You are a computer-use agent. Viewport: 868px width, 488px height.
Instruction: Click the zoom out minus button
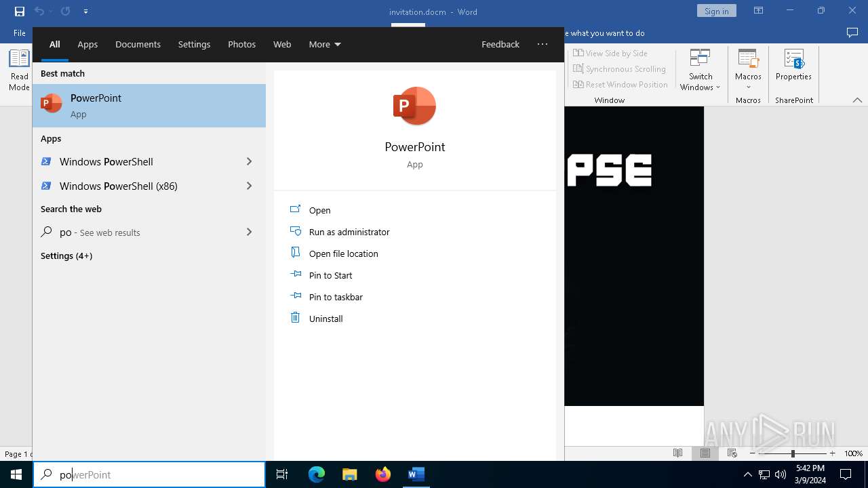752,453
